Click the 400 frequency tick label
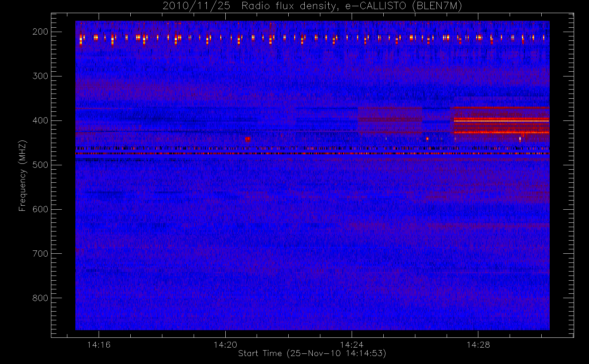The image size is (589, 364). [x=40, y=120]
